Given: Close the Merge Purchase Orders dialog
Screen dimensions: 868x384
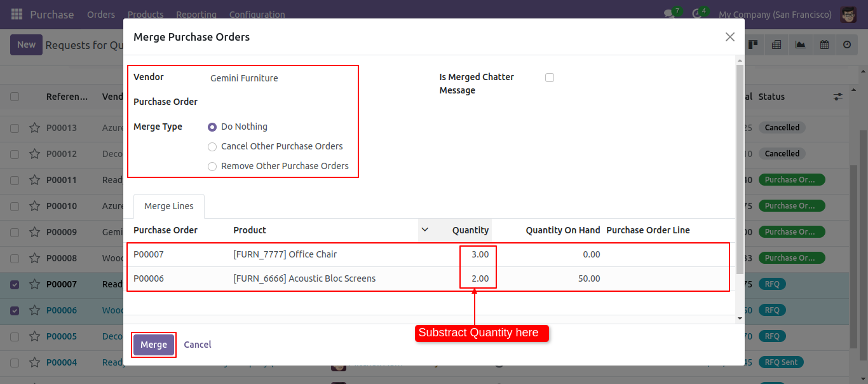Looking at the screenshot, I should [x=730, y=37].
